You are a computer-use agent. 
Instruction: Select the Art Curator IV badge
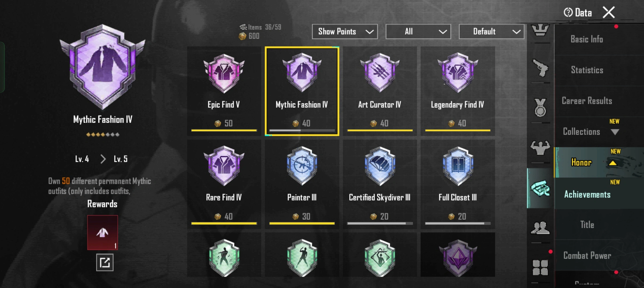pyautogui.click(x=380, y=91)
